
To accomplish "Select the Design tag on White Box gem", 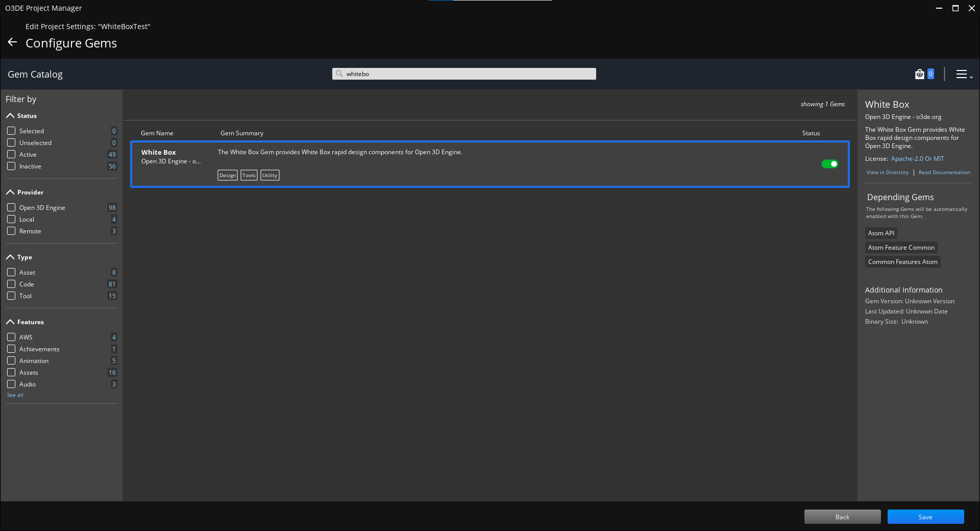I will (x=228, y=175).
